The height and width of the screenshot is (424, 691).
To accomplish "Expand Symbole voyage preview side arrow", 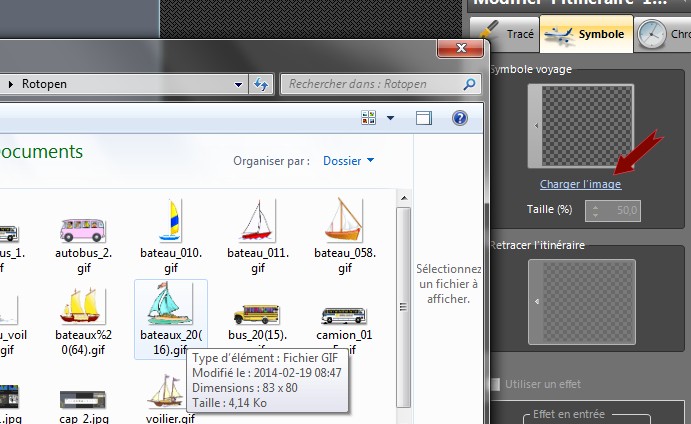I will tap(535, 126).
